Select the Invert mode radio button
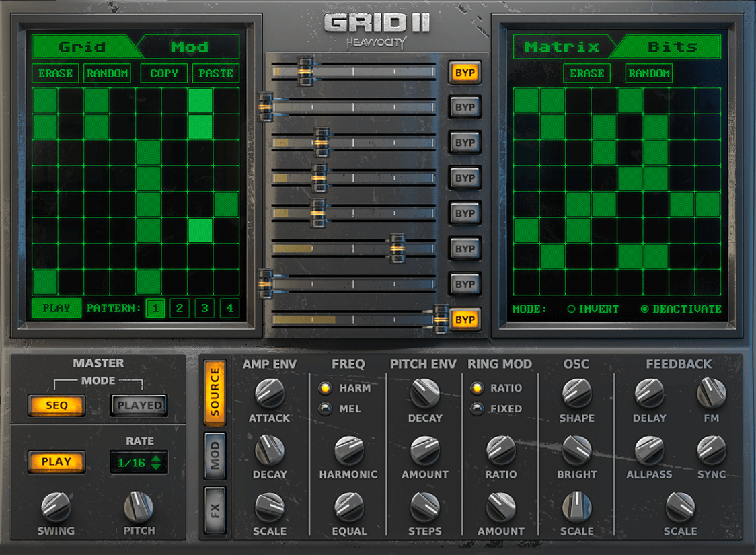756x555 pixels. [572, 309]
